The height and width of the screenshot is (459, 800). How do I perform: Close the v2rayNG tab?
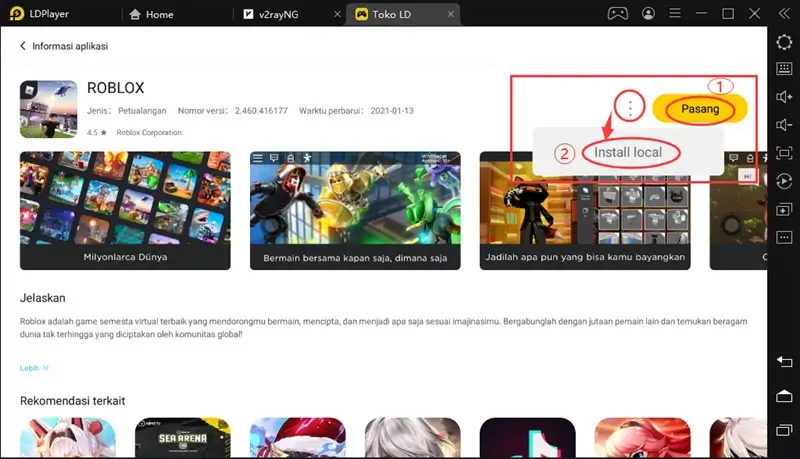[x=337, y=14]
